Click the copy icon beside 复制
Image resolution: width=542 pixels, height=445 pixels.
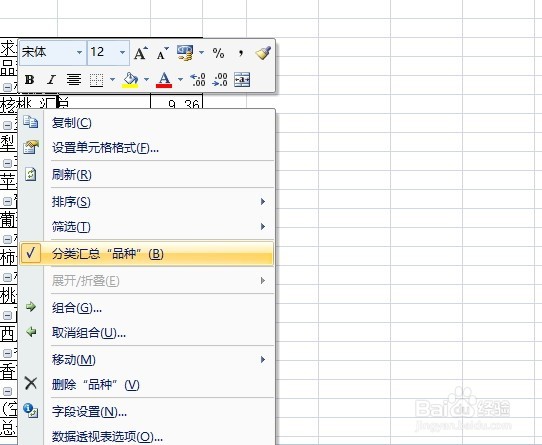31,122
